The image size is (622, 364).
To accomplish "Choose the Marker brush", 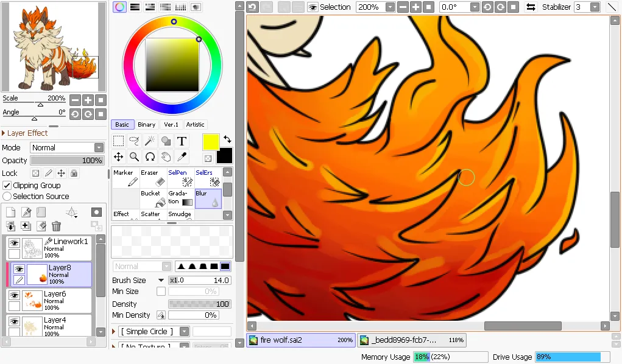I will [x=125, y=178].
